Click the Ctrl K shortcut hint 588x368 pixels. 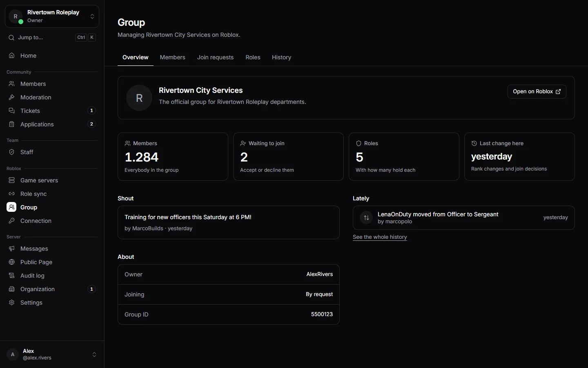pyautogui.click(x=86, y=37)
